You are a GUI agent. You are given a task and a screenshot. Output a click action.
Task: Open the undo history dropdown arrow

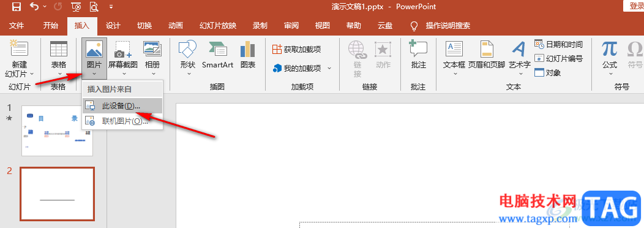(44, 7)
